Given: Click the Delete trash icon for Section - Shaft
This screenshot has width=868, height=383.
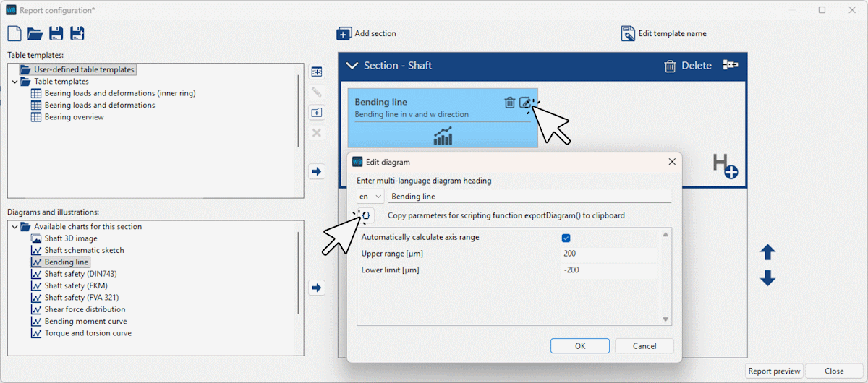Looking at the screenshot, I should pyautogui.click(x=671, y=66).
